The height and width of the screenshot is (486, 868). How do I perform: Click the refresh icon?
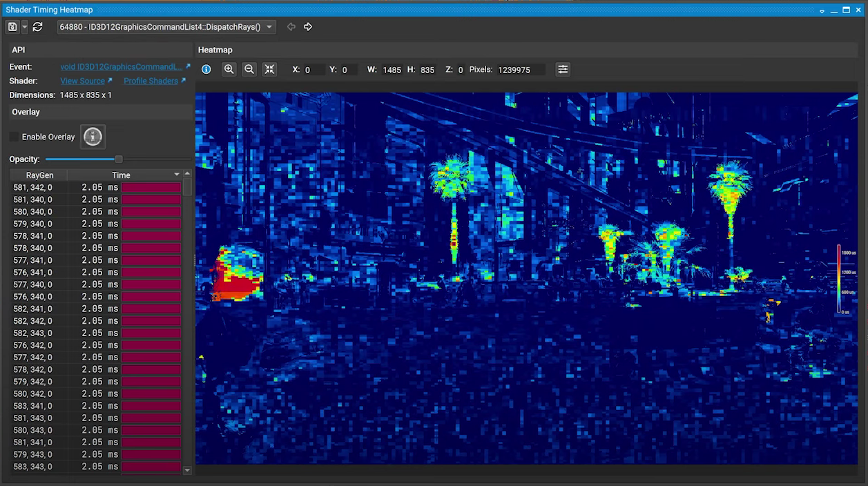tap(38, 27)
